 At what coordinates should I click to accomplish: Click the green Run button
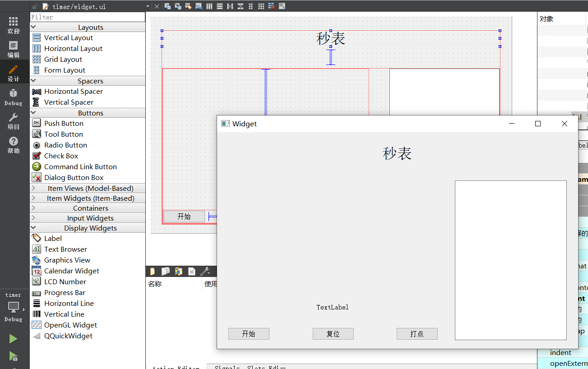[14, 339]
